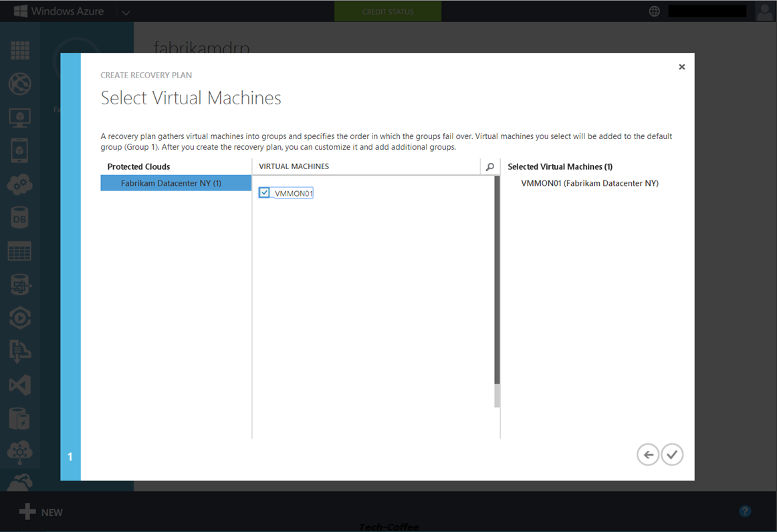This screenshot has width=777, height=532.
Task: Open BizTalk Services cloud icon in sidebar
Action: pos(20,452)
